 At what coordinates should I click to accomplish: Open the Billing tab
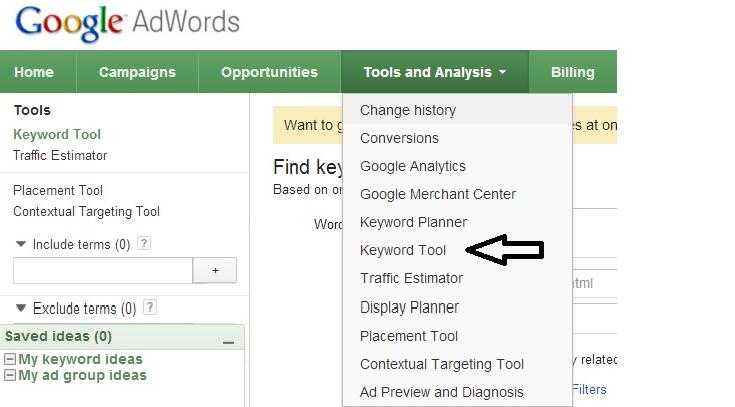pos(573,72)
